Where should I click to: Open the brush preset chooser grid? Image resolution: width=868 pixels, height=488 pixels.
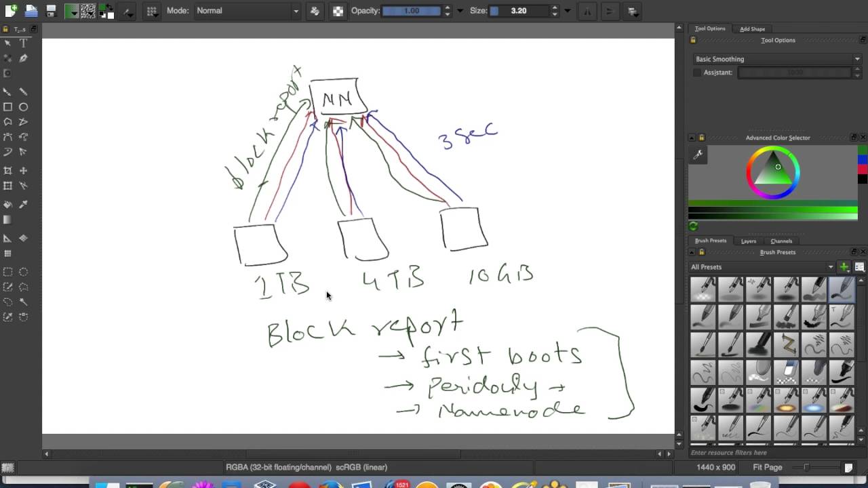tap(152, 11)
